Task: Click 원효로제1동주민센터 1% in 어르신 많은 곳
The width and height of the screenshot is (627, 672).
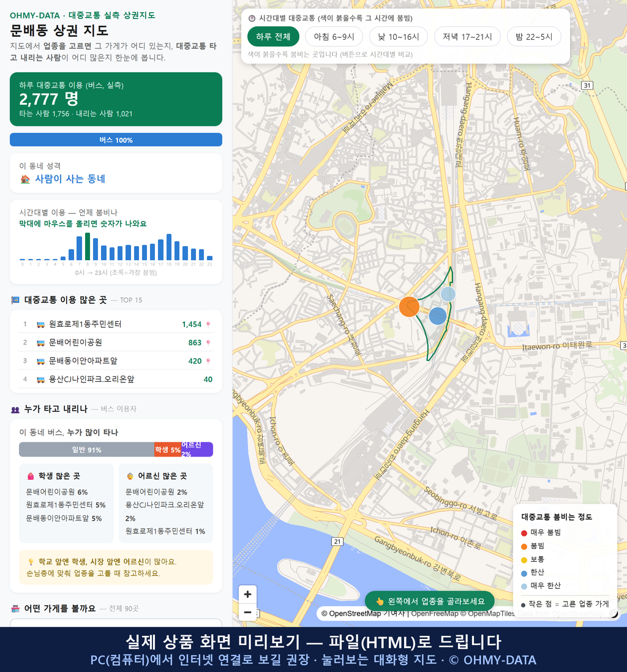Action: [x=165, y=531]
